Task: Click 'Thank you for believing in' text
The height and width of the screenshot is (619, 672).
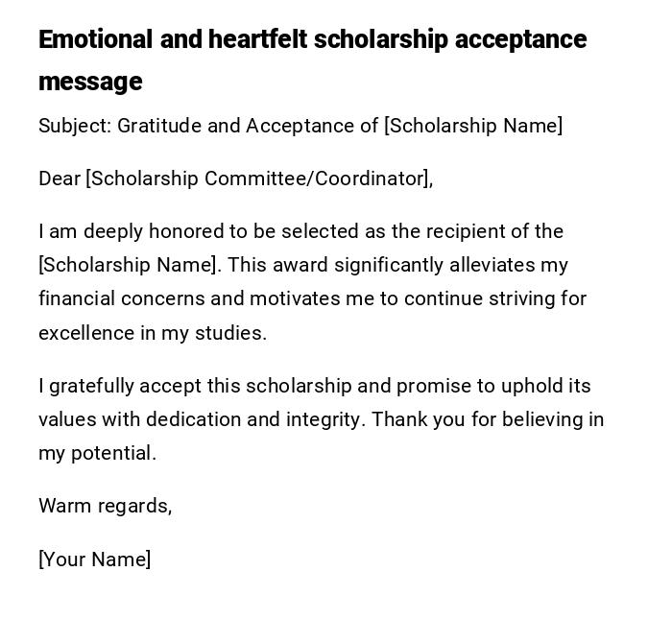Action: (x=488, y=419)
